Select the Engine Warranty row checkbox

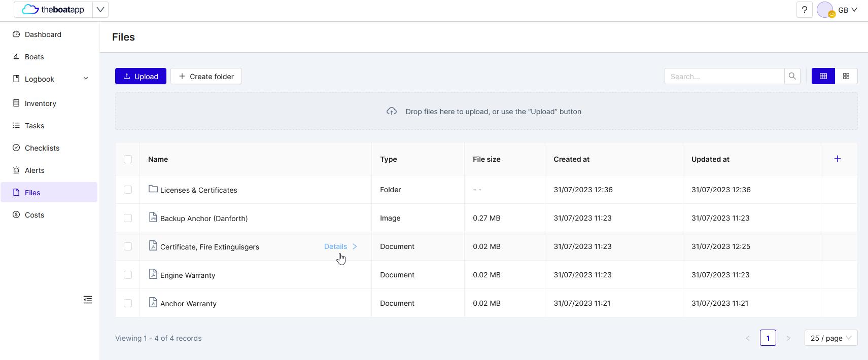point(128,275)
